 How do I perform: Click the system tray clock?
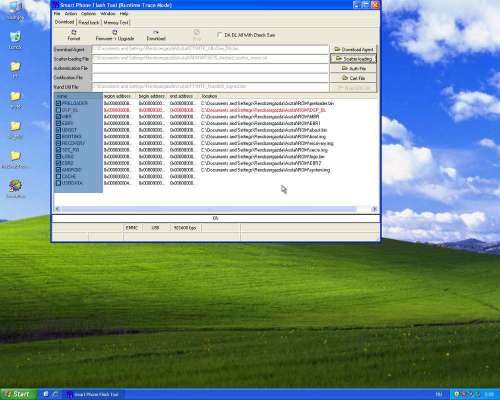point(489,394)
